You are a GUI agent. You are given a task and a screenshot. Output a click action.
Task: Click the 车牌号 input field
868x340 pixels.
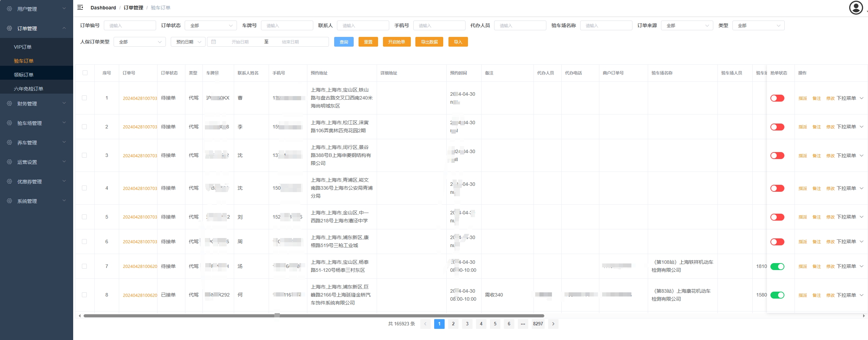[287, 25]
